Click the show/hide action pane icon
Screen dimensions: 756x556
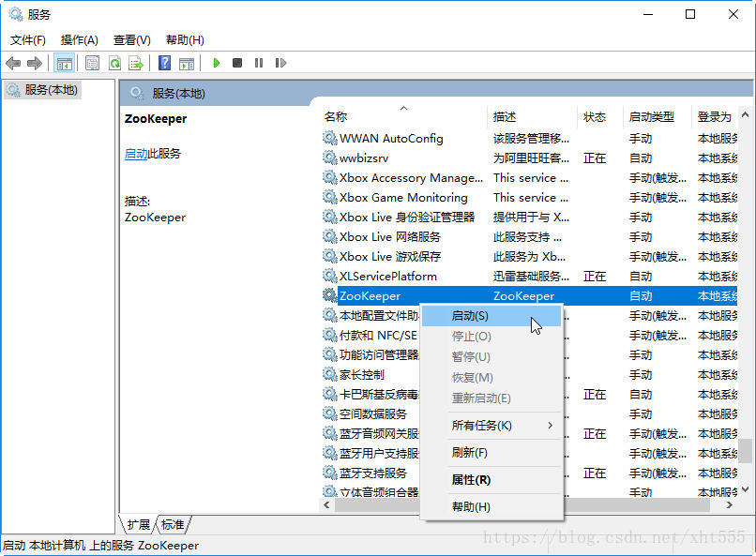point(187,63)
